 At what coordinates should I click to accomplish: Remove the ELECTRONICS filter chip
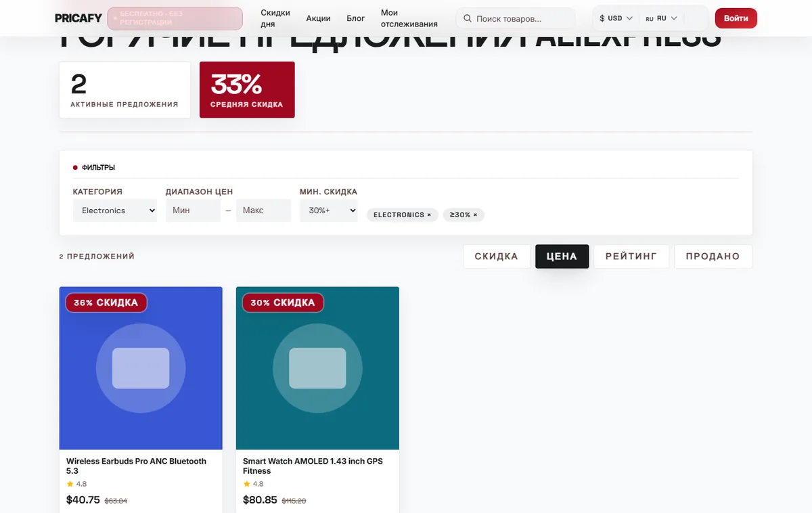tap(429, 215)
